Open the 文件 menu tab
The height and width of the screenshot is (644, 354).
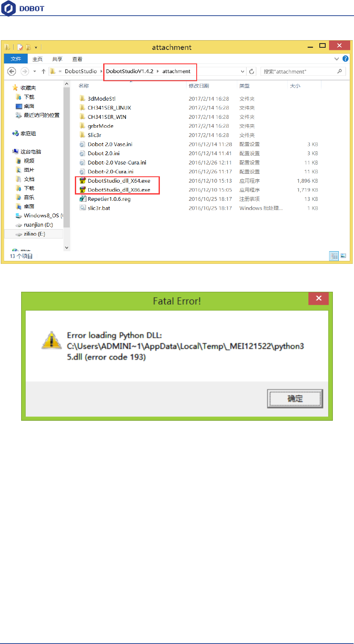pyautogui.click(x=16, y=59)
